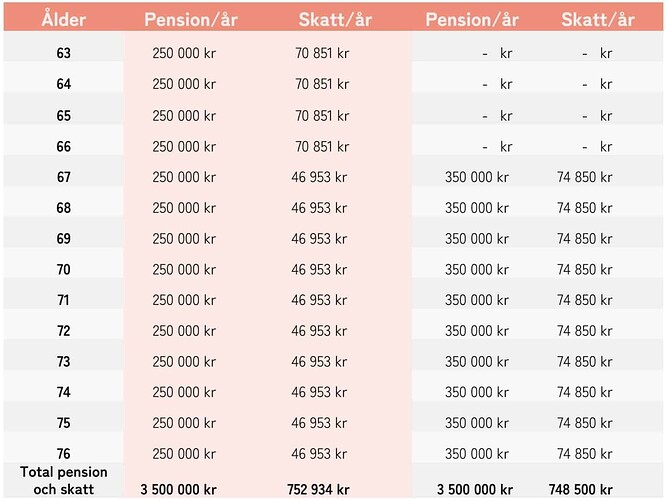Select the 74 850 kr tax for age 72
Image resolution: width=666 pixels, height=500 pixels.
point(584,331)
